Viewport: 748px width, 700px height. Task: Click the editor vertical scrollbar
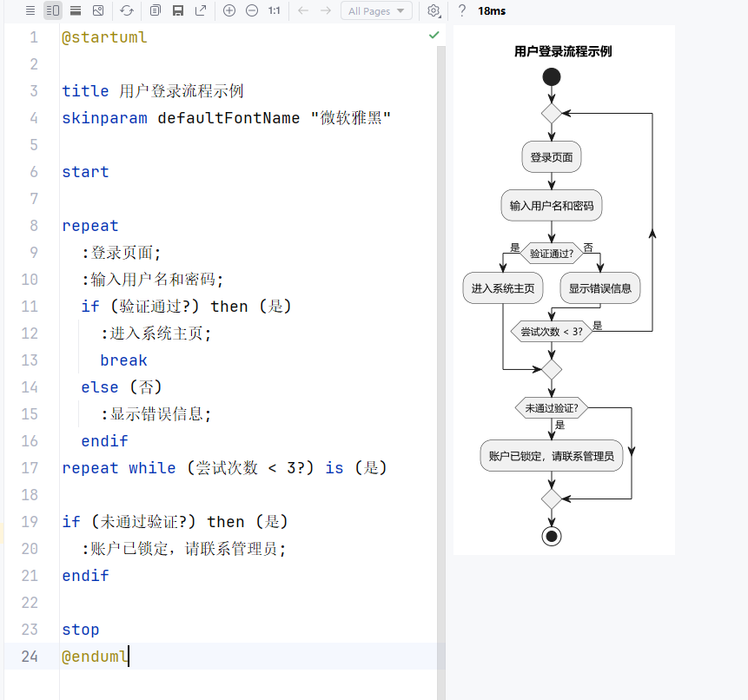(x=440, y=347)
